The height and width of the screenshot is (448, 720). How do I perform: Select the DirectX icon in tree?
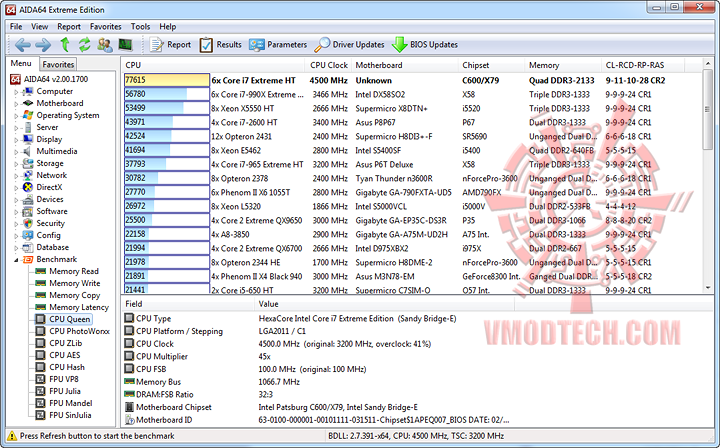(x=28, y=187)
